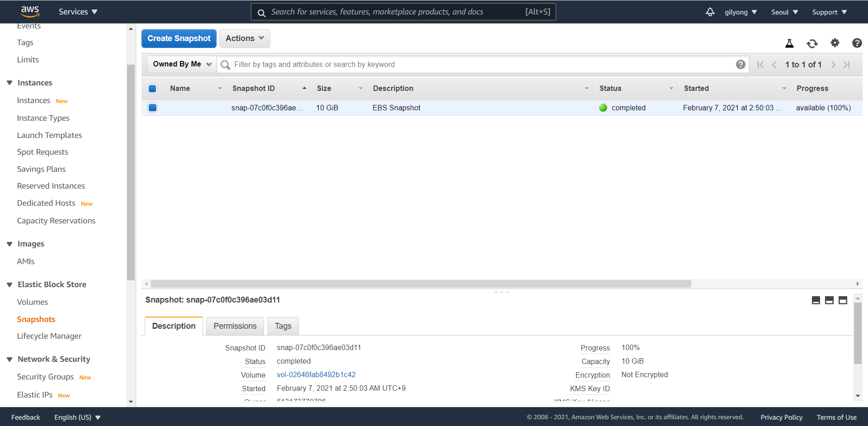Image resolution: width=868 pixels, height=426 pixels.
Task: Click the table horizontal scrollbar thumb
Action: 421,284
